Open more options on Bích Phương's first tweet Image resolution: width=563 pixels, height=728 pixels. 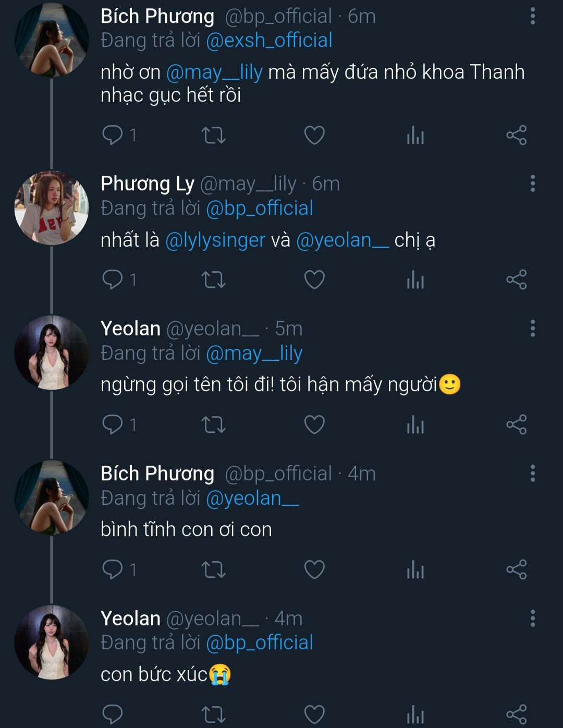(x=532, y=16)
